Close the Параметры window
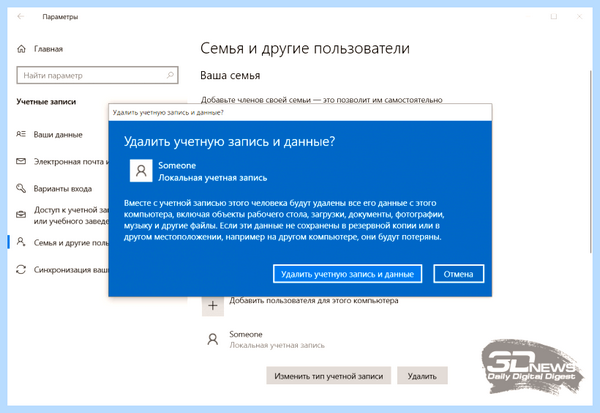The height and width of the screenshot is (413, 600). 579,16
